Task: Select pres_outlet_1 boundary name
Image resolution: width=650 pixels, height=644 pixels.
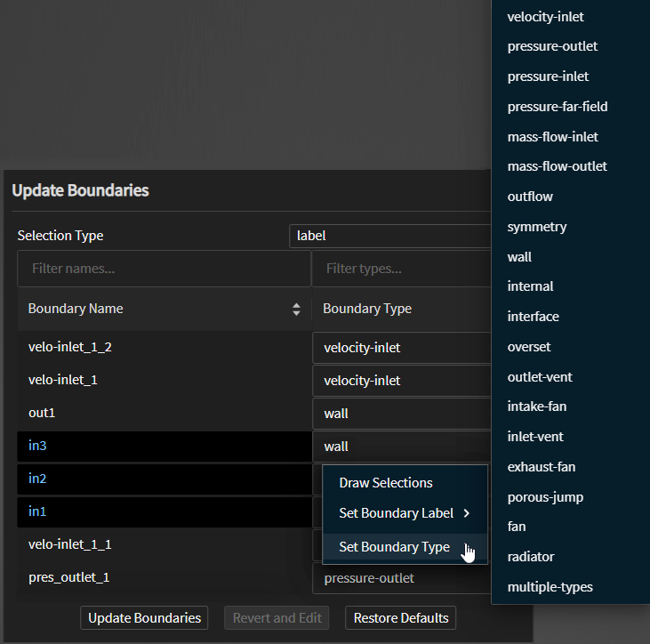Action: click(x=69, y=577)
